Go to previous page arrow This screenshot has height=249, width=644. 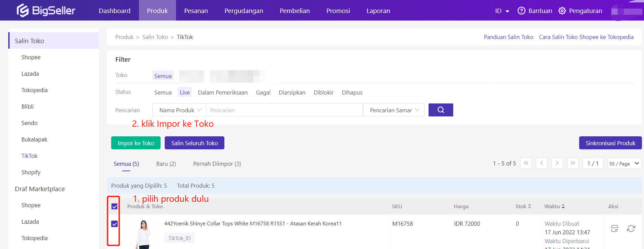[x=542, y=163]
